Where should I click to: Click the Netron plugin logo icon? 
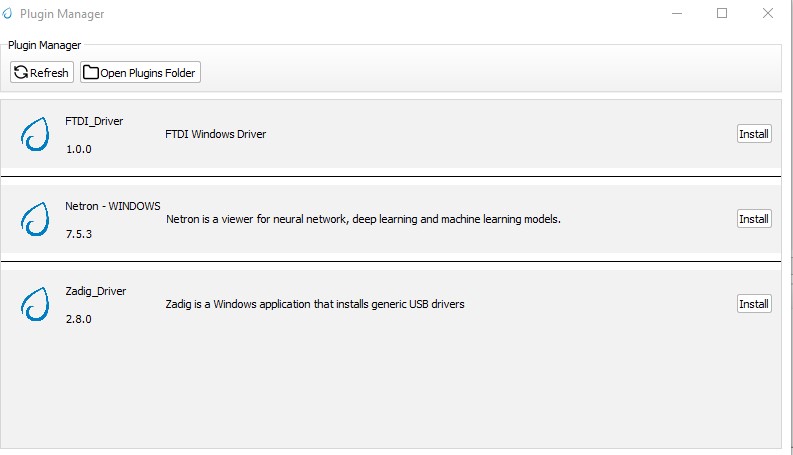click(x=35, y=219)
